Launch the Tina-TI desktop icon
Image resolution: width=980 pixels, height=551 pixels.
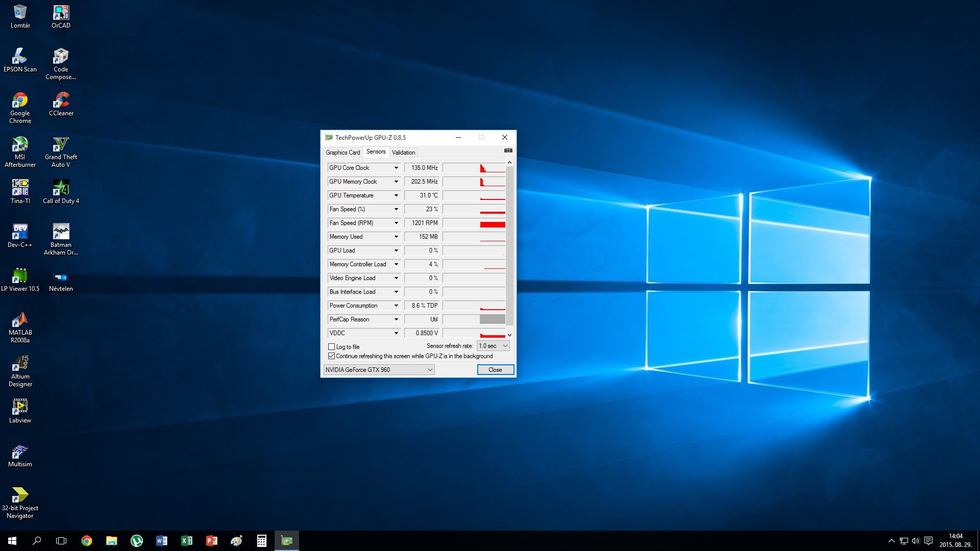(20, 192)
